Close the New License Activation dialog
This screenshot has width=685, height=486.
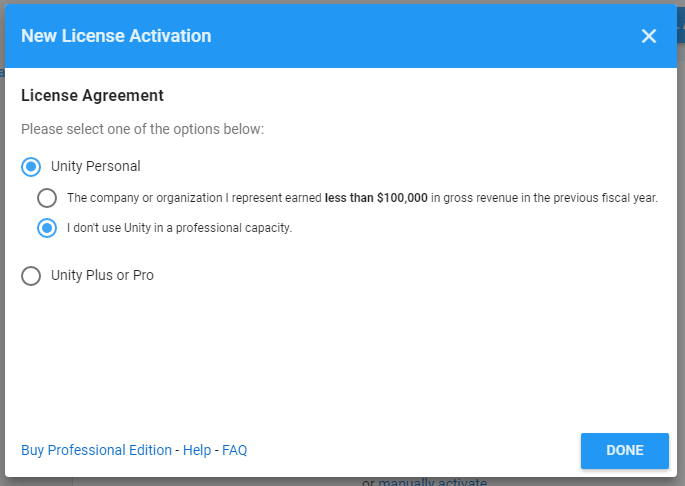(x=649, y=36)
